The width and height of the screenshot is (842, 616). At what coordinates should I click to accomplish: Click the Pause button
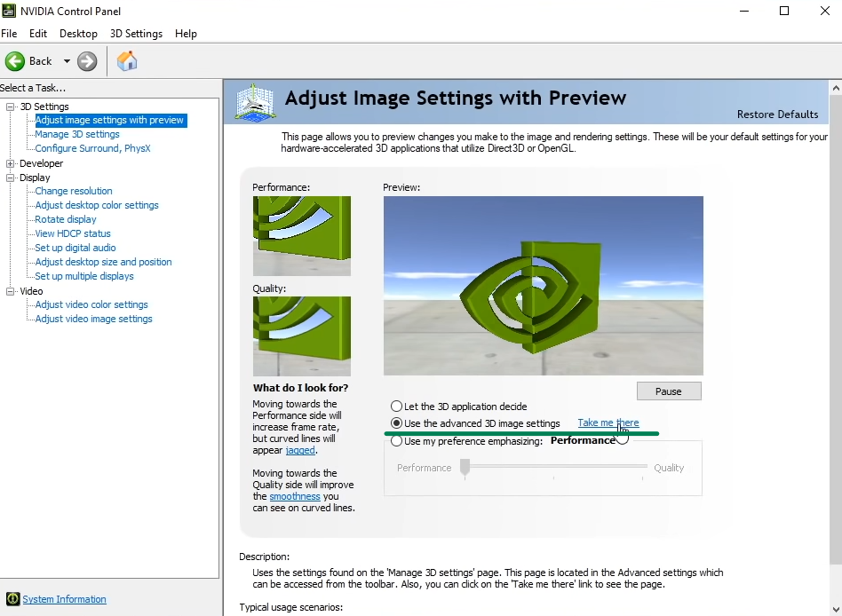669,391
